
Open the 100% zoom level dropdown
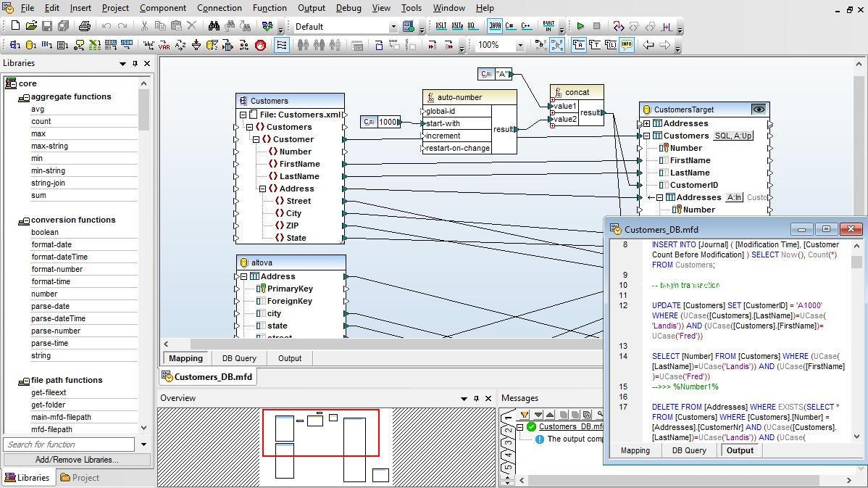pyautogui.click(x=519, y=45)
